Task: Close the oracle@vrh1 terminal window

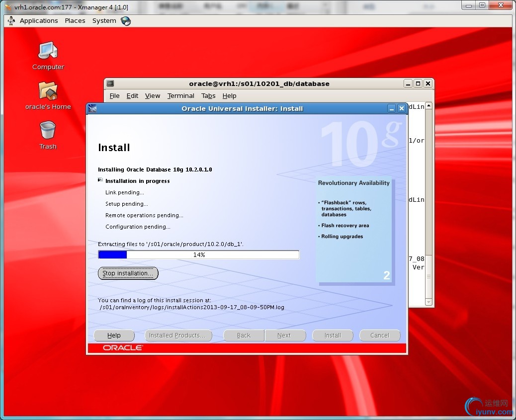Action: pyautogui.click(x=428, y=84)
